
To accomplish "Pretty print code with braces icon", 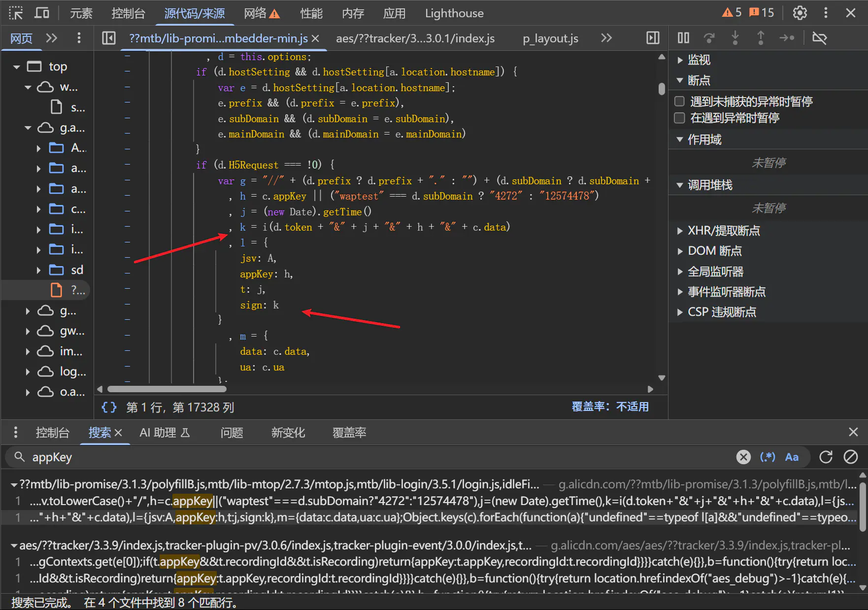I will (x=109, y=407).
